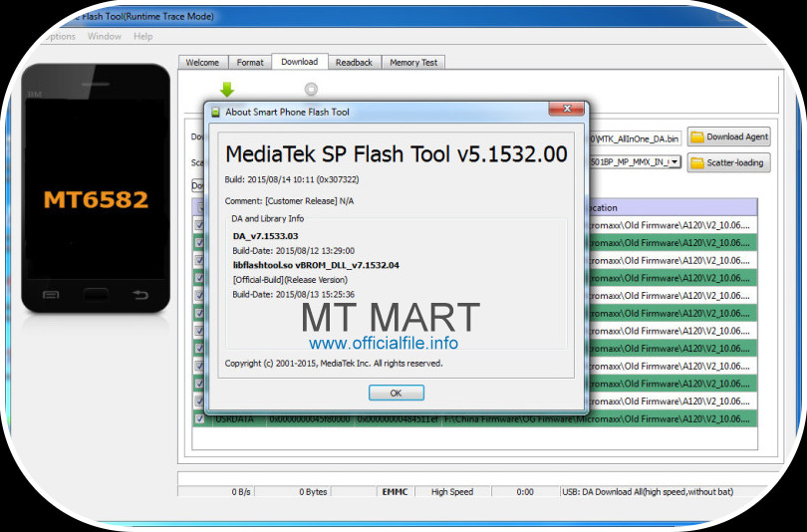The image size is (807, 532).
Task: Toggle the USRDATA row checkbox
Action: [199, 418]
